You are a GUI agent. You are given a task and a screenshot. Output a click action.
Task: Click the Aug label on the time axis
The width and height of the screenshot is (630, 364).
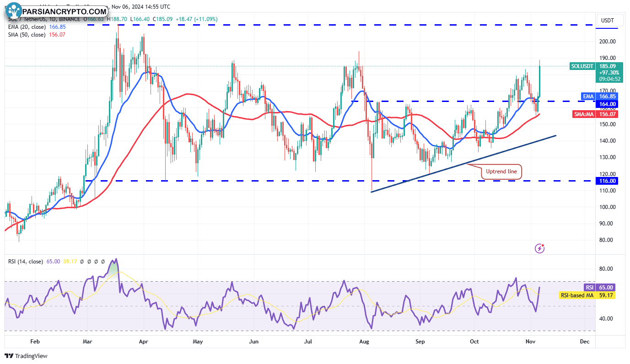coord(364,342)
